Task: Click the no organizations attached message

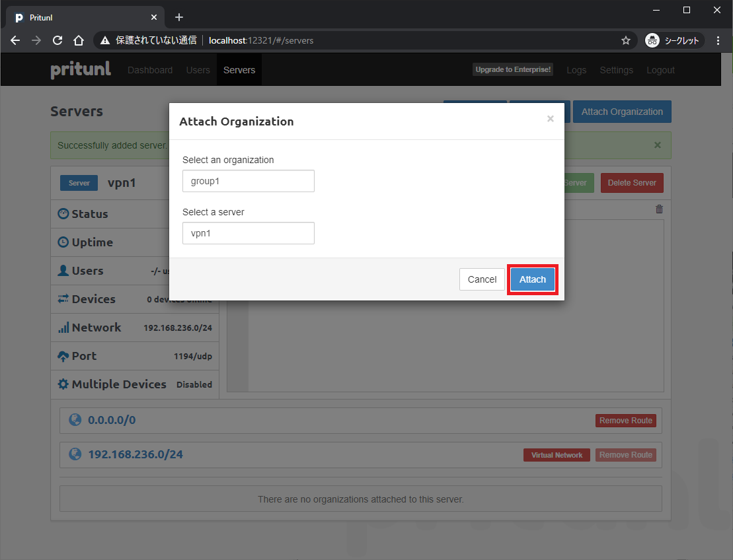Action: pyautogui.click(x=360, y=499)
